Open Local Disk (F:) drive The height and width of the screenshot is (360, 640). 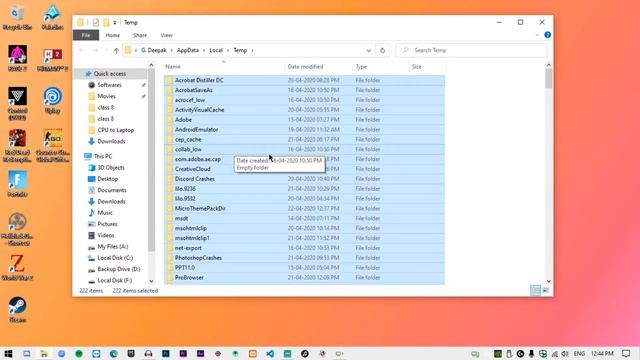114,280
